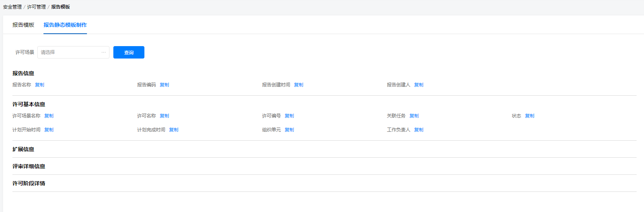The image size is (644, 212).
Task: Copy the 状态 field
Action: click(x=530, y=116)
